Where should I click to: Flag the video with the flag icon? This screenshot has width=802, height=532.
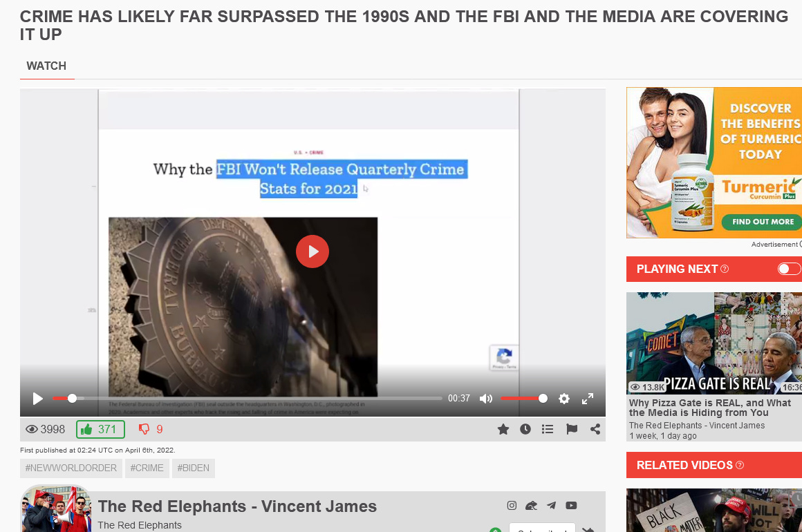pos(572,429)
